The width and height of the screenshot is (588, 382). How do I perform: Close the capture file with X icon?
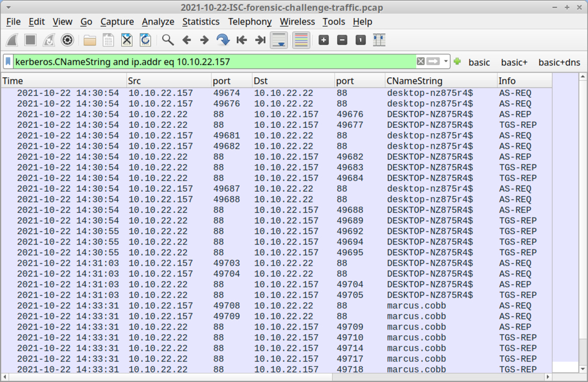(x=127, y=40)
